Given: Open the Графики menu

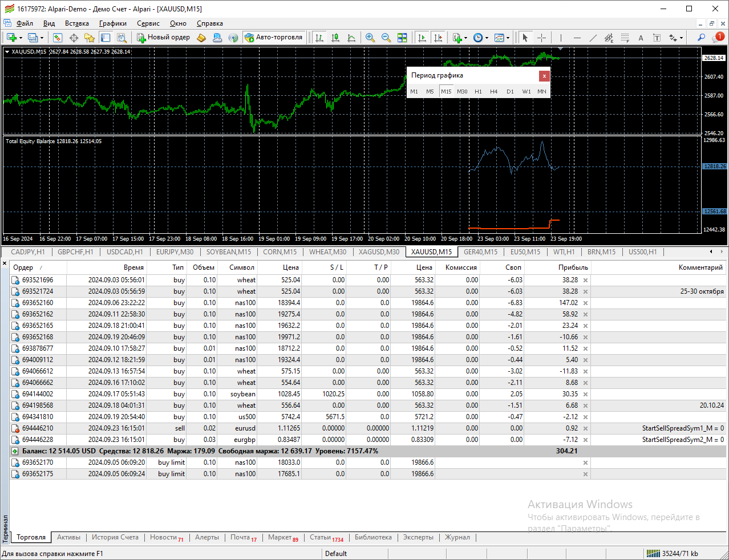Looking at the screenshot, I should point(112,23).
